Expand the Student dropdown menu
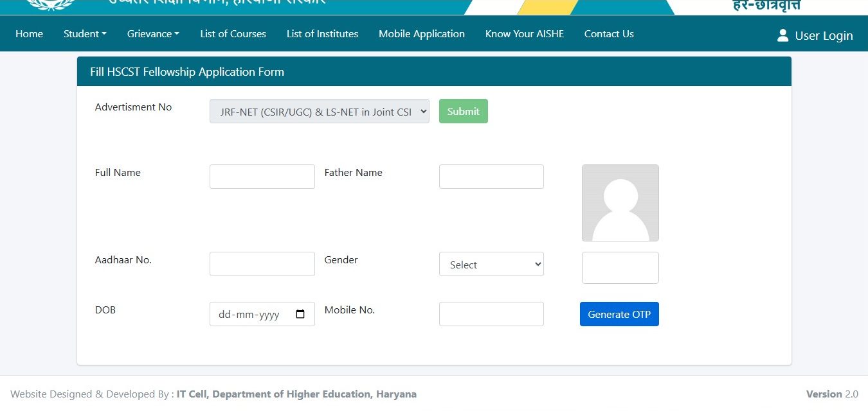Image resolution: width=868 pixels, height=411 pixels. pyautogui.click(x=85, y=34)
